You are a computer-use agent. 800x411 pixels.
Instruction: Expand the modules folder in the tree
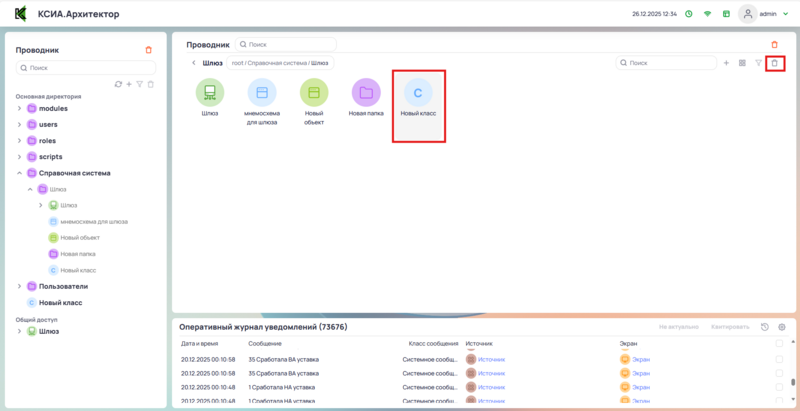click(x=19, y=108)
